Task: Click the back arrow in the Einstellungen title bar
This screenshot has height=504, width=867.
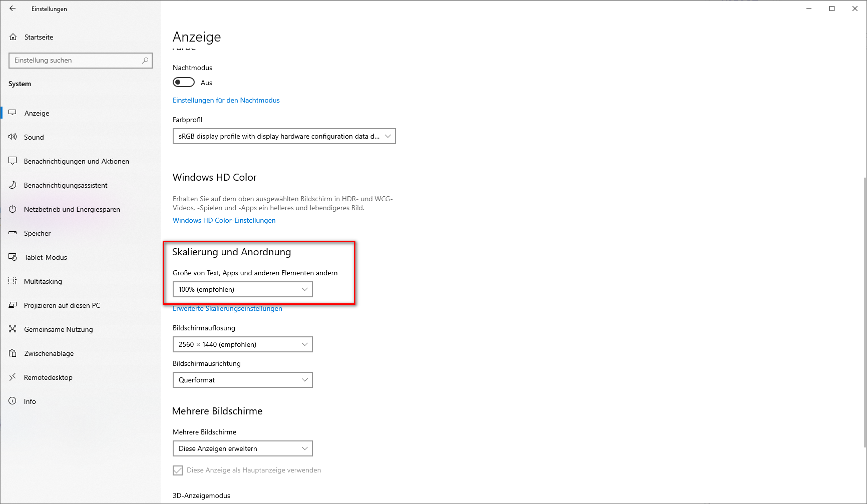Action: pyautogui.click(x=13, y=9)
